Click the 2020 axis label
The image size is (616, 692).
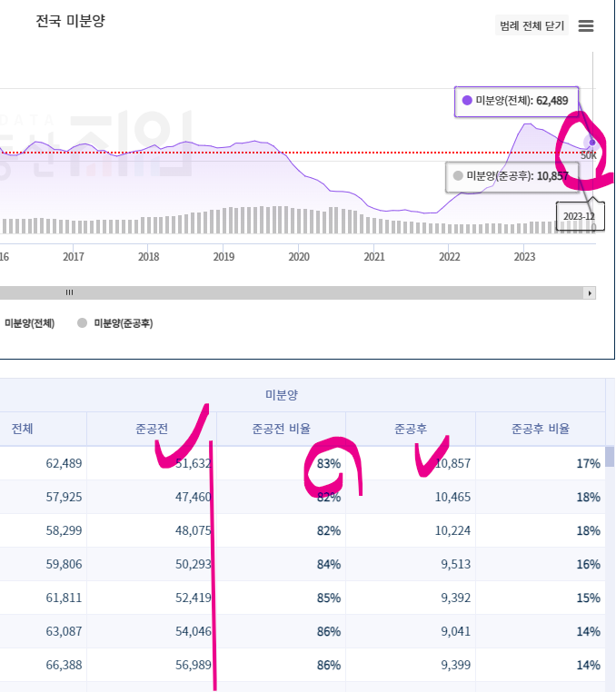click(x=299, y=256)
